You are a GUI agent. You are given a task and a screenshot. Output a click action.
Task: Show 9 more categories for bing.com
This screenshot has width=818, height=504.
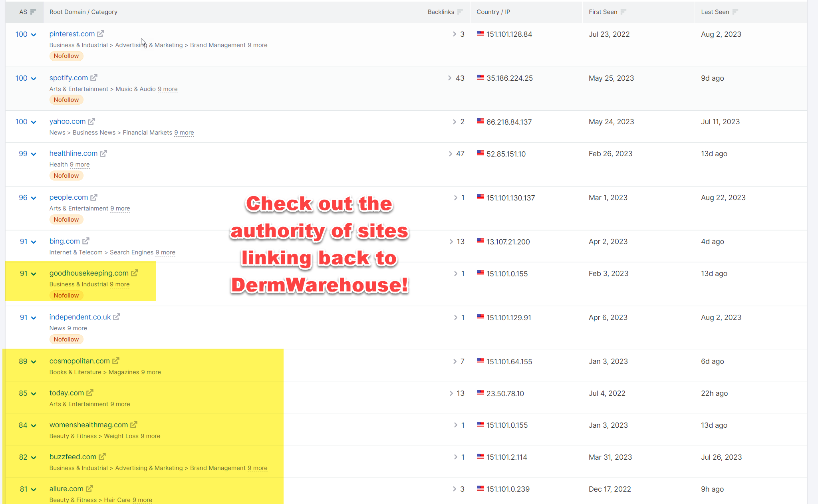[165, 252]
